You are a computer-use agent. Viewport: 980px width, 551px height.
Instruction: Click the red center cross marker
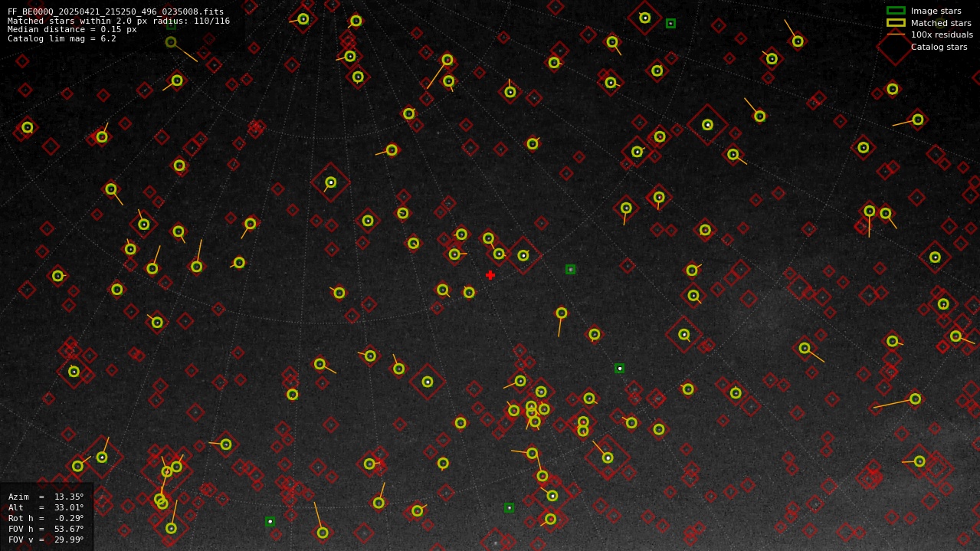[490, 275]
